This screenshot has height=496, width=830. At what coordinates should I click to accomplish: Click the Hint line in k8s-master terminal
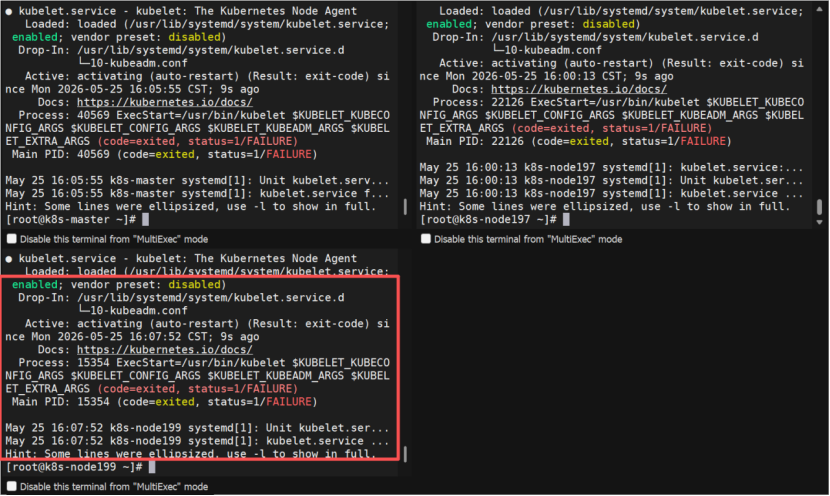[x=191, y=206]
